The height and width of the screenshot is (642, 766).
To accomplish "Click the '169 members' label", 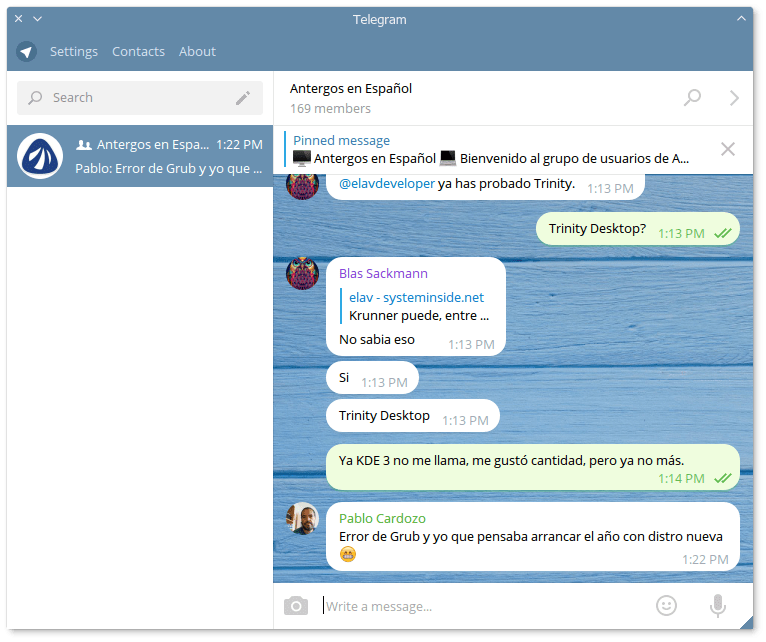I will click(x=330, y=108).
